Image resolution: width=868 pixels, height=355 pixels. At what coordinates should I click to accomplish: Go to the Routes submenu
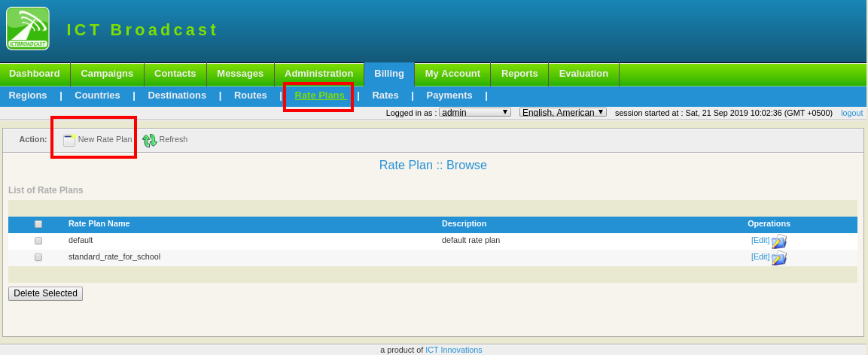[x=250, y=96]
